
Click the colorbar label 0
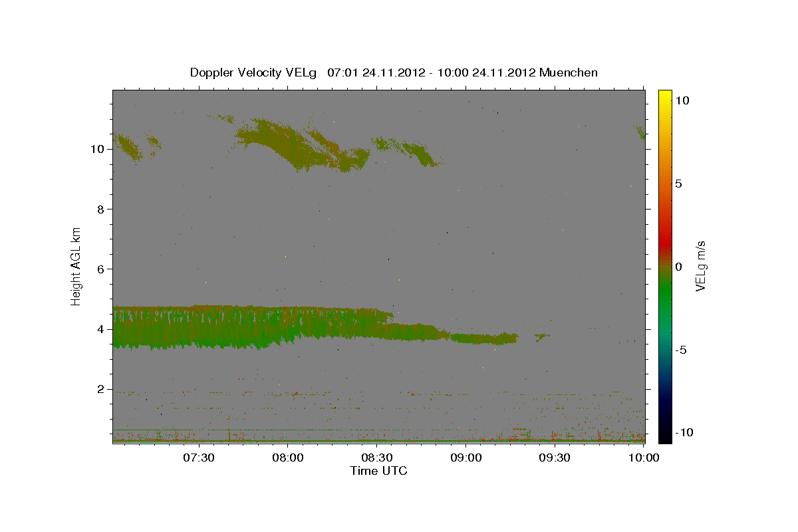coord(678,267)
